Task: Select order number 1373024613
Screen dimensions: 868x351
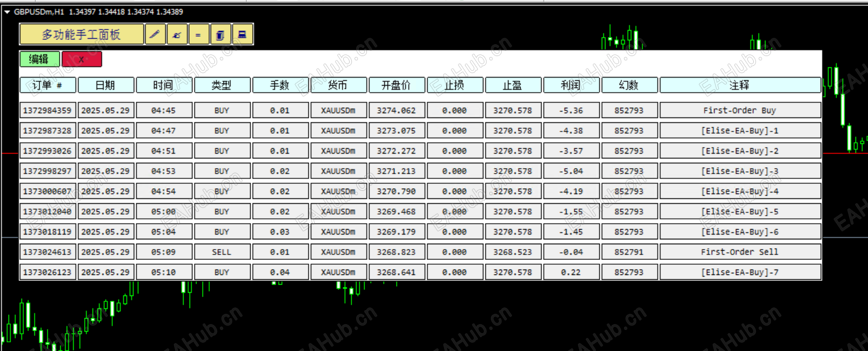Action: (x=47, y=252)
